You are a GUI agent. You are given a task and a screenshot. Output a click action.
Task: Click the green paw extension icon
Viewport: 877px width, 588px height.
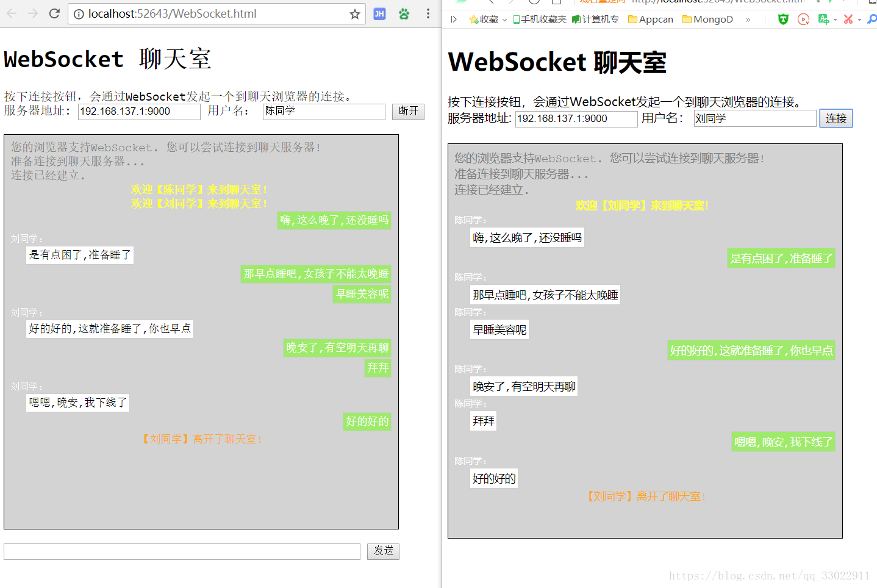(404, 14)
